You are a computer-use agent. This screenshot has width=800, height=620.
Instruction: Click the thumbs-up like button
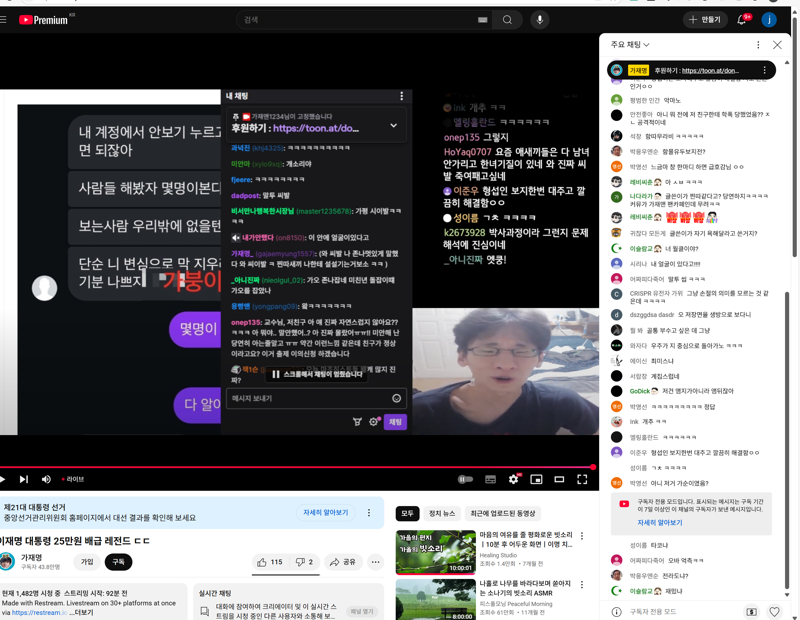[270, 562]
